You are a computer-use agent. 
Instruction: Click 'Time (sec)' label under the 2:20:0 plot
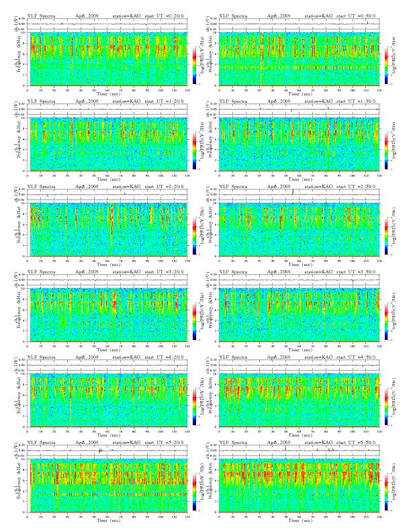pos(109,264)
